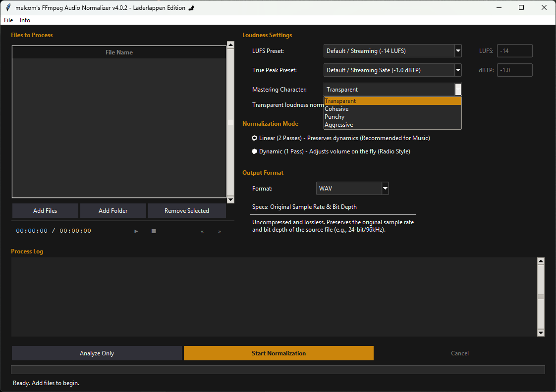Image resolution: width=556 pixels, height=392 pixels.
Task: Click the Files to Process heading
Action: tap(32, 35)
